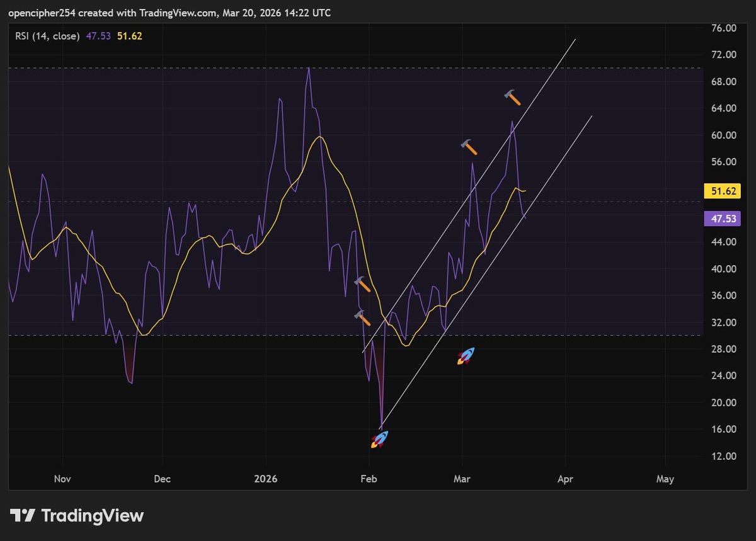Click the TradingView logo
The height and width of the screenshot is (541, 756).
click(78, 516)
